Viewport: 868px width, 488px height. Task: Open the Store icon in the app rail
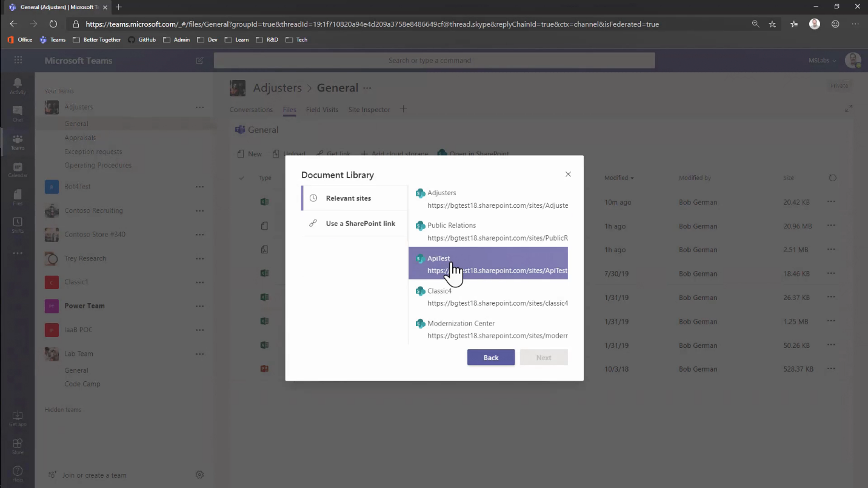[18, 447]
